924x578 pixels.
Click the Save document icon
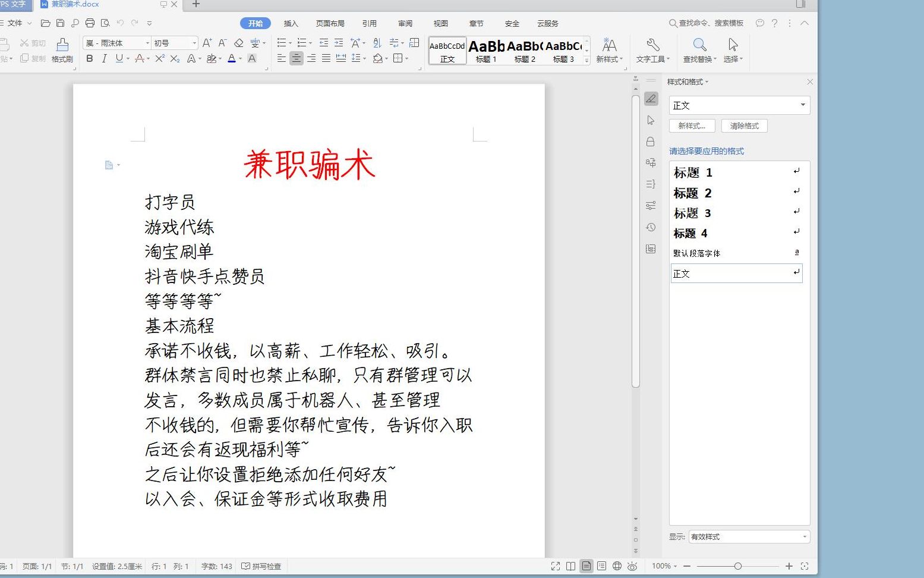pyautogui.click(x=60, y=23)
